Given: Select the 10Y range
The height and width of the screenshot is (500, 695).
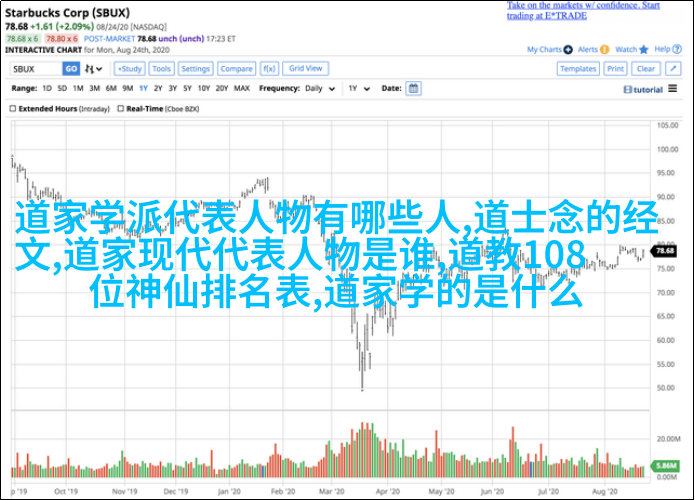Looking at the screenshot, I should pyautogui.click(x=204, y=88).
